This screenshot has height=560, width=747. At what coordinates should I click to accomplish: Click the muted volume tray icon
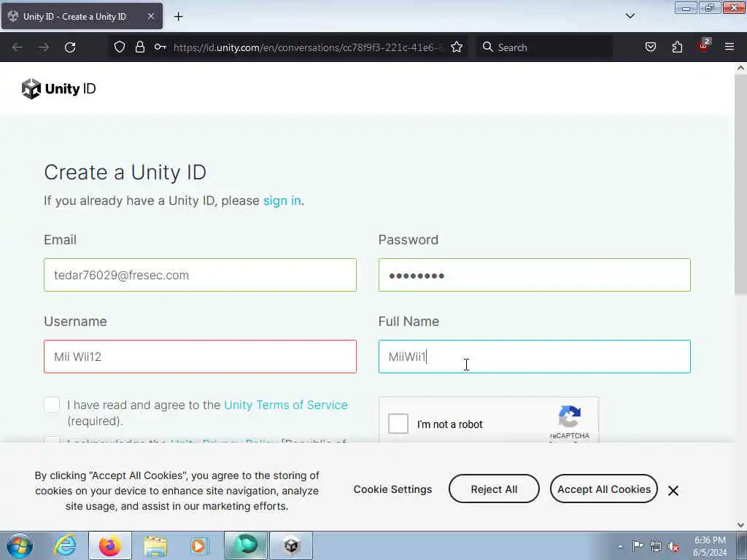click(673, 546)
